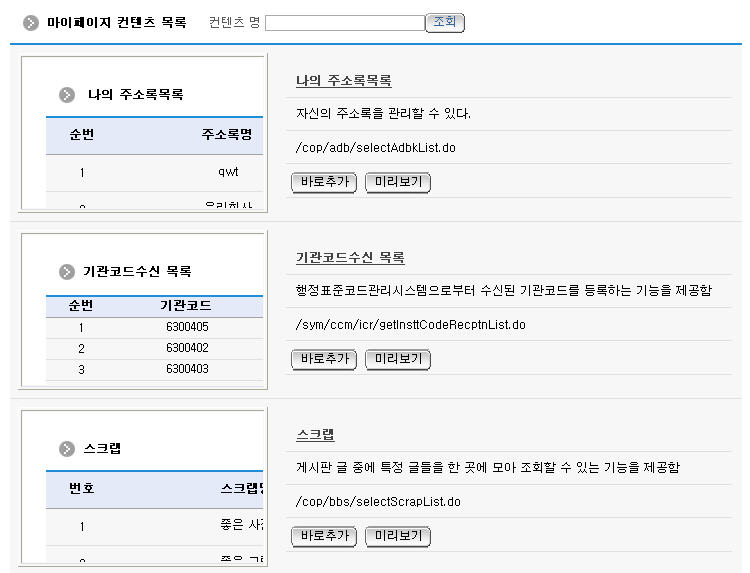Viewport: 750px width, 573px height.
Task: Click the bullet icon in 기관코드수신 목록 preview
Action: pos(67,271)
